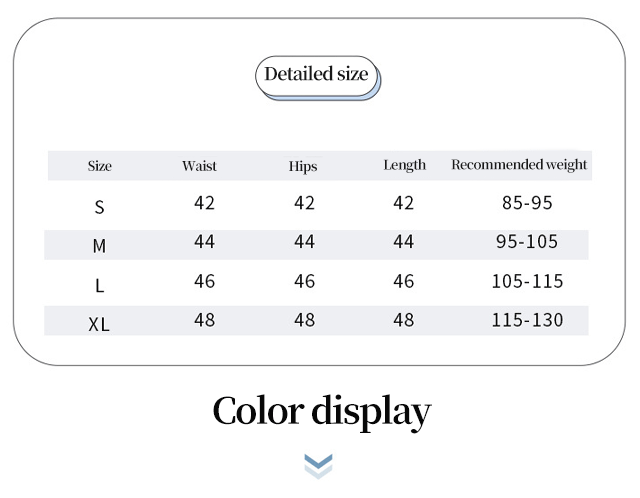This screenshot has height=498, width=640.
Task: Select the Waist column header
Action: point(199,166)
